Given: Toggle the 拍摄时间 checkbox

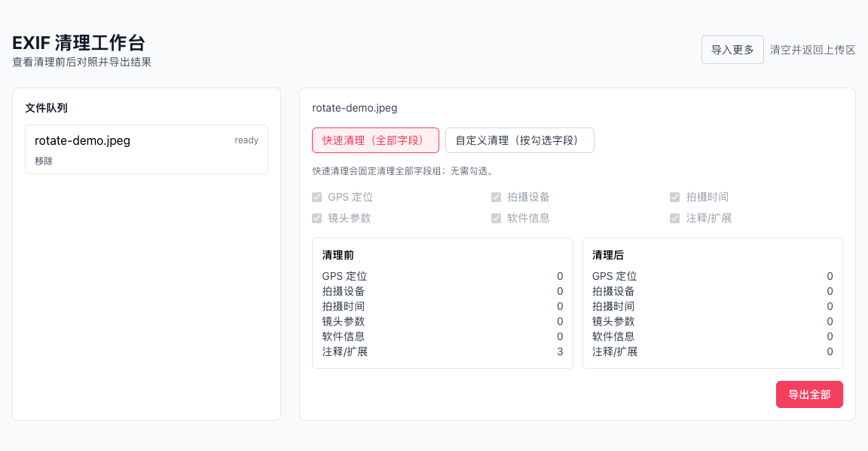Looking at the screenshot, I should coord(675,197).
